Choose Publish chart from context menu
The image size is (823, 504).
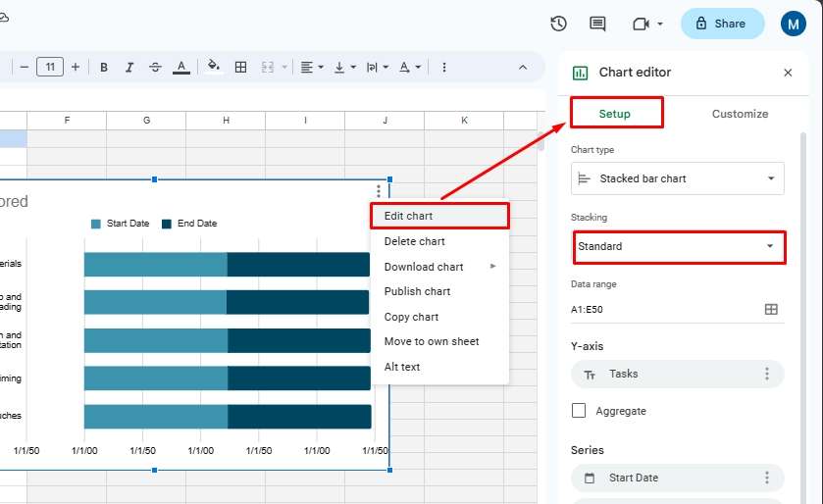tap(439, 291)
